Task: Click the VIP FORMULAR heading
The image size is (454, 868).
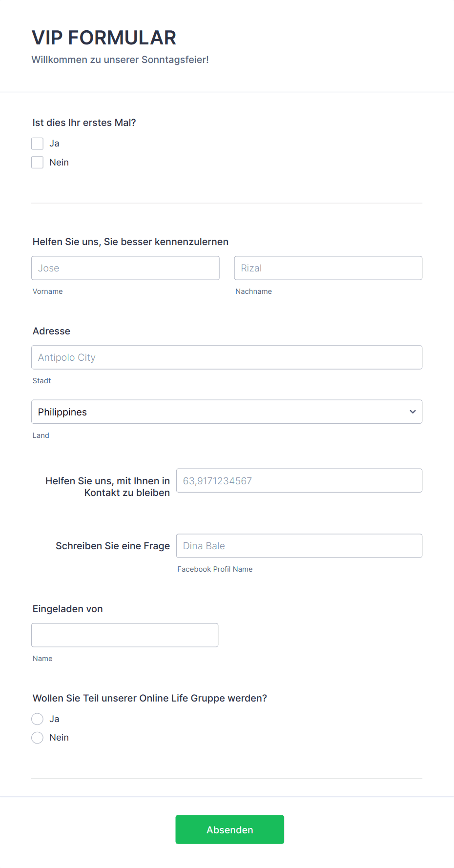Action: (x=104, y=37)
